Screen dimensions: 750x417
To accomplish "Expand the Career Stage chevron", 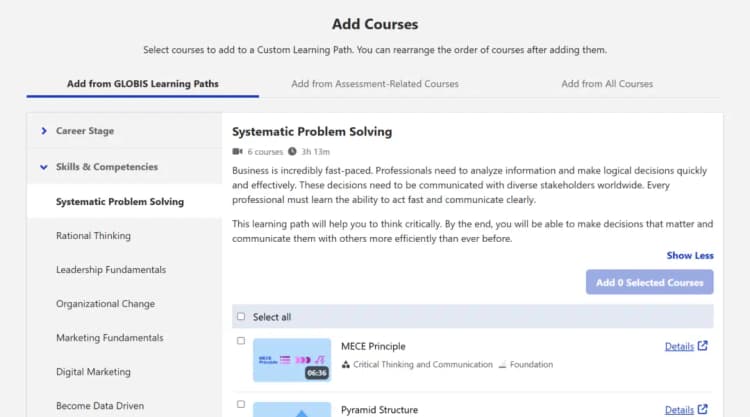I will point(44,131).
